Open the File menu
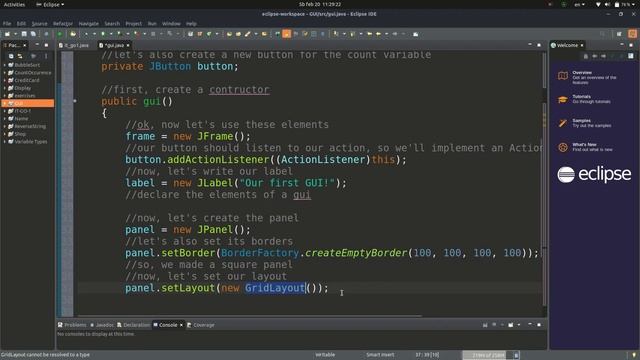Viewport: 640px width, 360px height. [7, 24]
